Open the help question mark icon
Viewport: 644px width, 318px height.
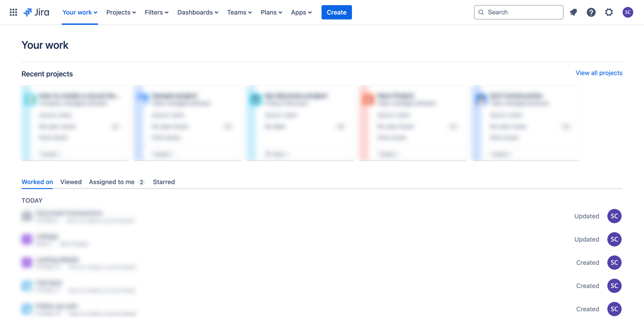(x=591, y=12)
